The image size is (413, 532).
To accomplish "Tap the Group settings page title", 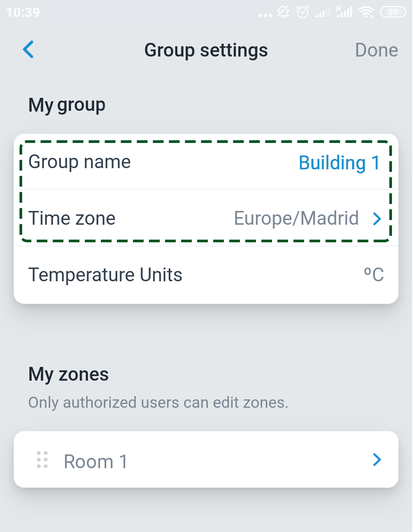I will [x=206, y=50].
